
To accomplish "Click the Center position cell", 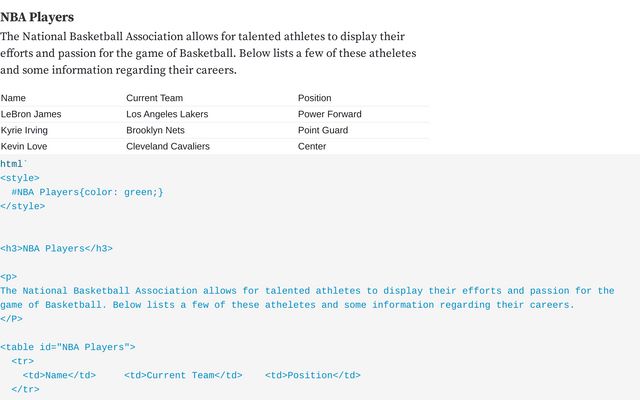I will click(312, 146).
